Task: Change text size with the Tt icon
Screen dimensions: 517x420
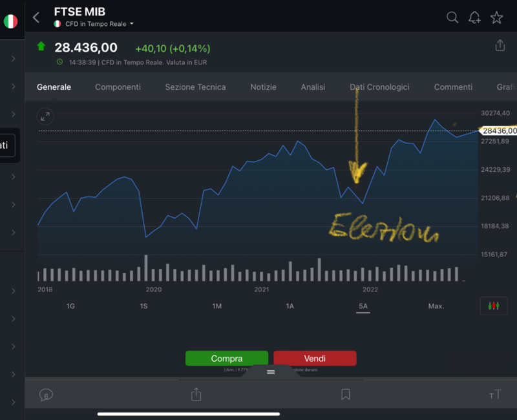Action: 495,394
